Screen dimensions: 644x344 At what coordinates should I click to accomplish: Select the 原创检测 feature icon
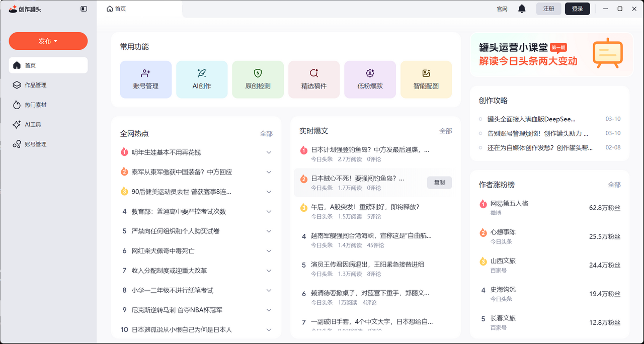(258, 79)
